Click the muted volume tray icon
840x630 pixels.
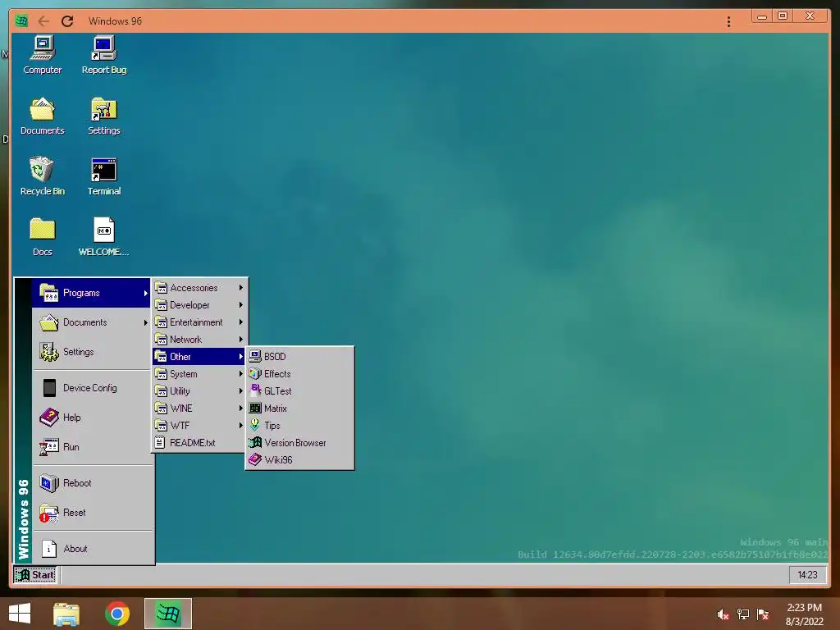click(723, 614)
